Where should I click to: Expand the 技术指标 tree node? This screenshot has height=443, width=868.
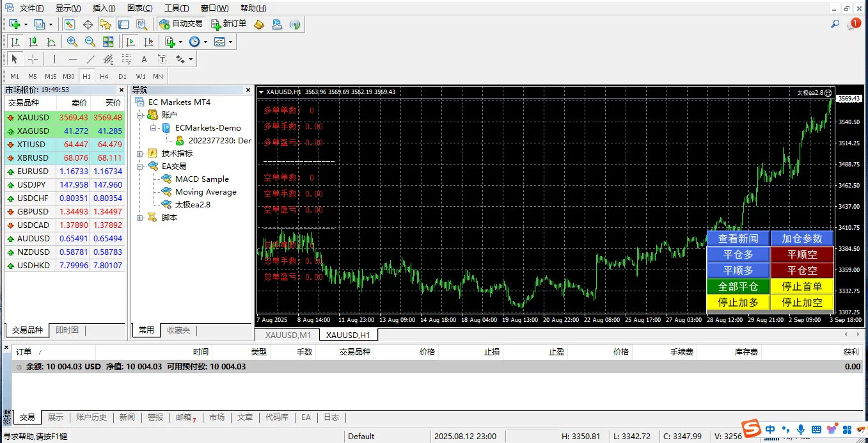tap(140, 154)
